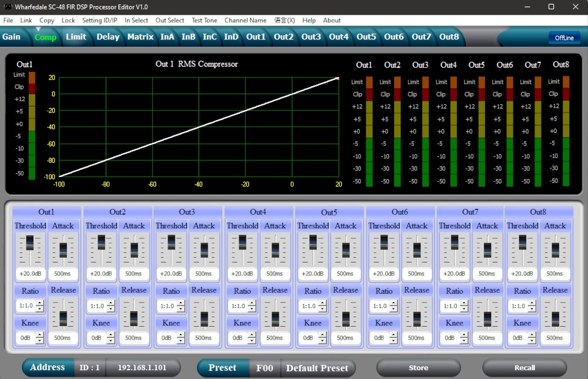Click the Out1 Threshold +20.0dB value field

tap(31, 274)
